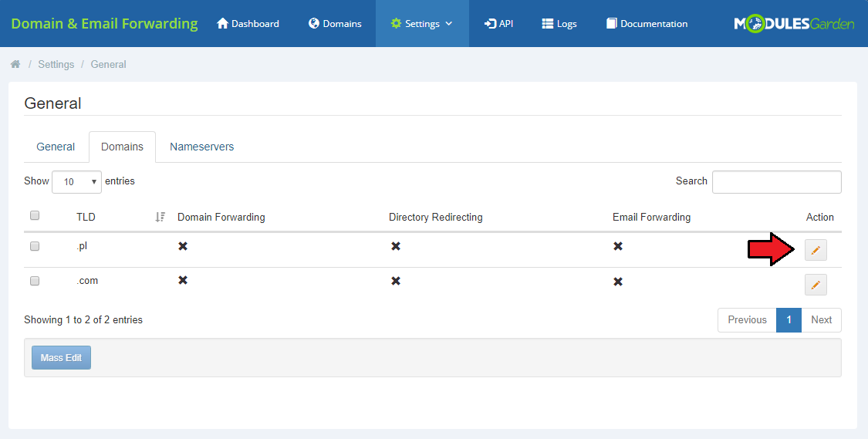Click the TLD column header
The height and width of the screenshot is (439, 868).
[86, 217]
